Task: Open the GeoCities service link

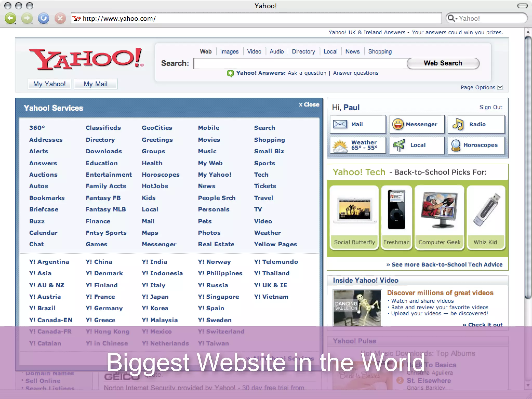Action: pyautogui.click(x=157, y=128)
